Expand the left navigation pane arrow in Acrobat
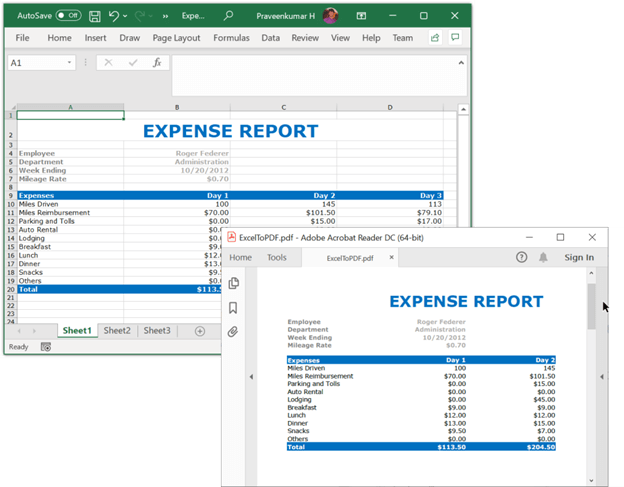The image size is (624, 487). [252, 377]
